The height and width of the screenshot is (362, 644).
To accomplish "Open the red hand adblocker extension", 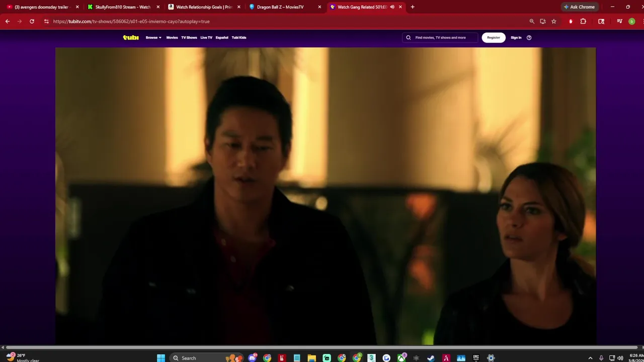I will coord(571,21).
